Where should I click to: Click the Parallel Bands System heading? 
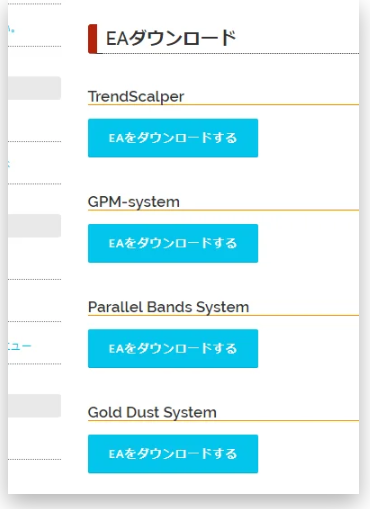pyautogui.click(x=168, y=307)
